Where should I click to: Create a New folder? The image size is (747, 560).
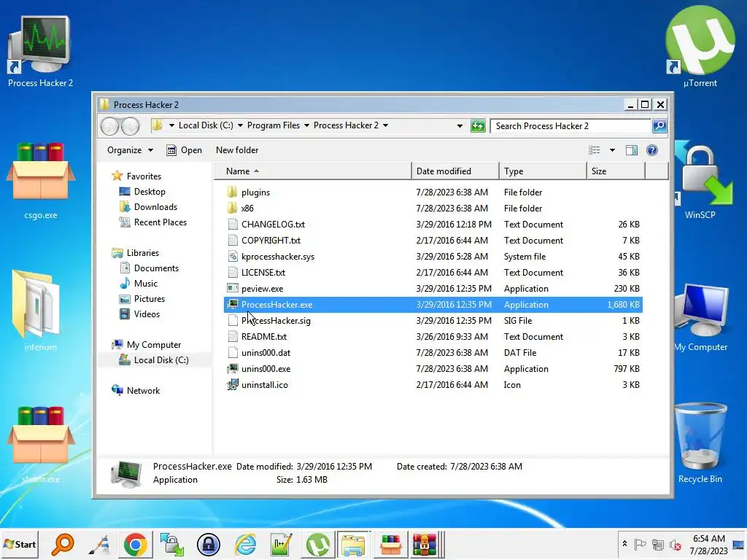237,150
